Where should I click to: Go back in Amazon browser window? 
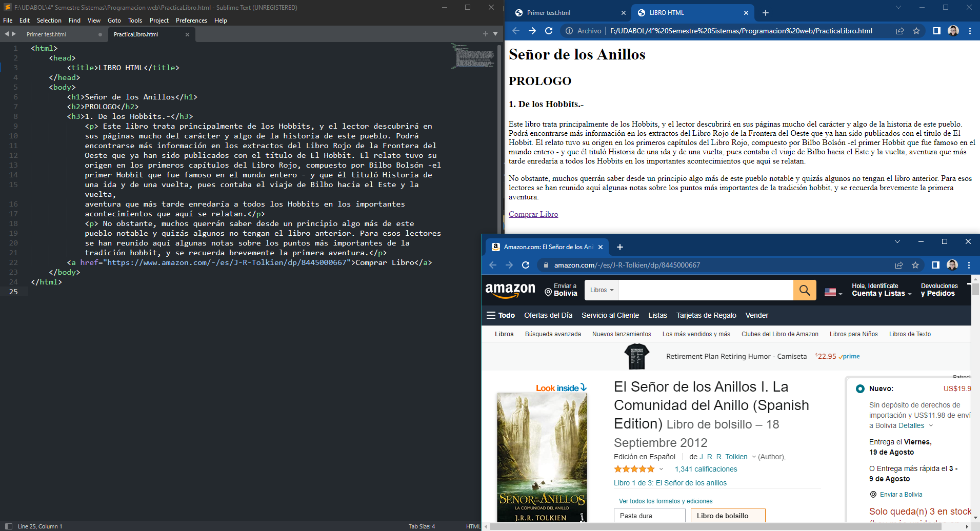point(493,265)
